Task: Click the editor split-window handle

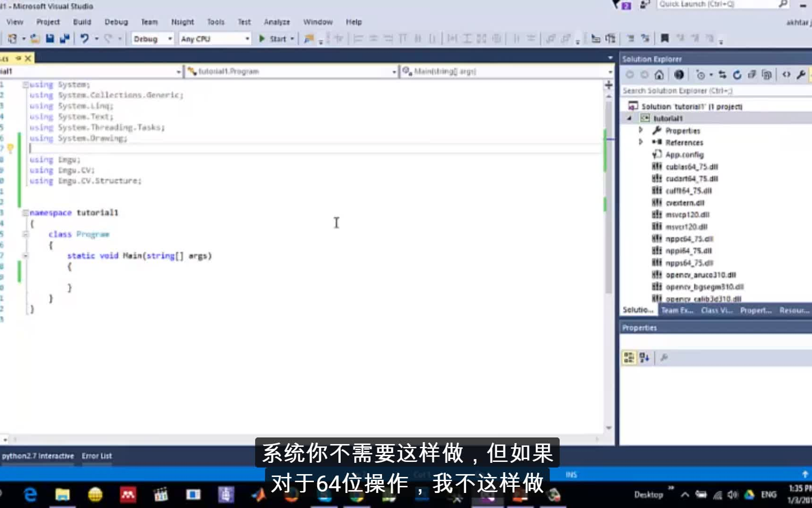Action: (609, 85)
